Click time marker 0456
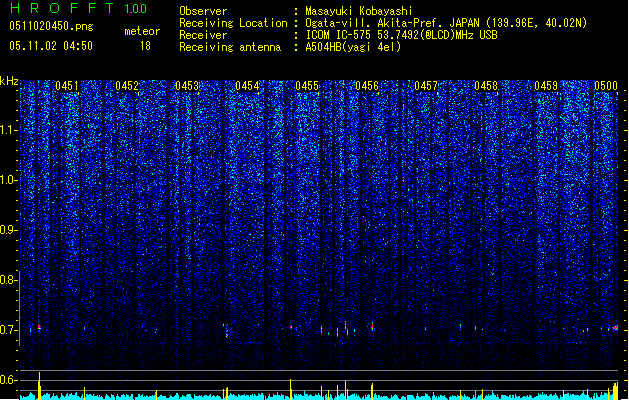Image resolution: width=629 pixels, height=400 pixels. pyautogui.click(x=367, y=86)
